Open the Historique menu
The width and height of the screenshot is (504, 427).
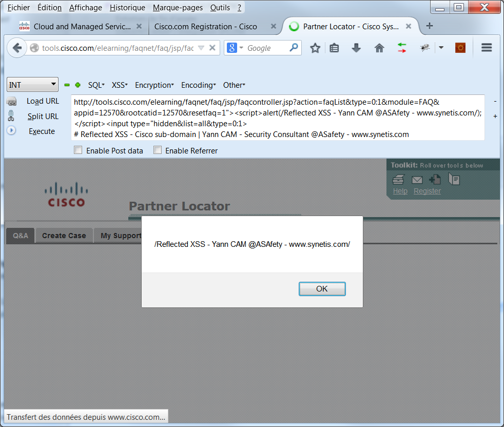(127, 7)
